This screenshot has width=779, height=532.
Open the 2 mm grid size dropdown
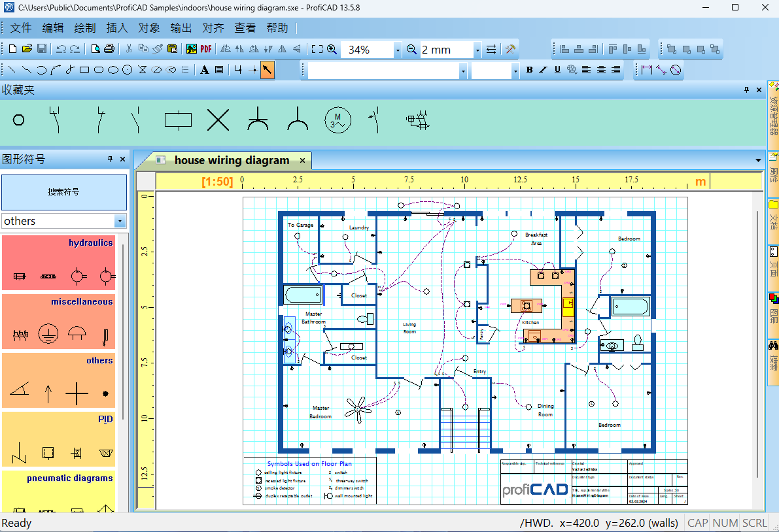(477, 50)
